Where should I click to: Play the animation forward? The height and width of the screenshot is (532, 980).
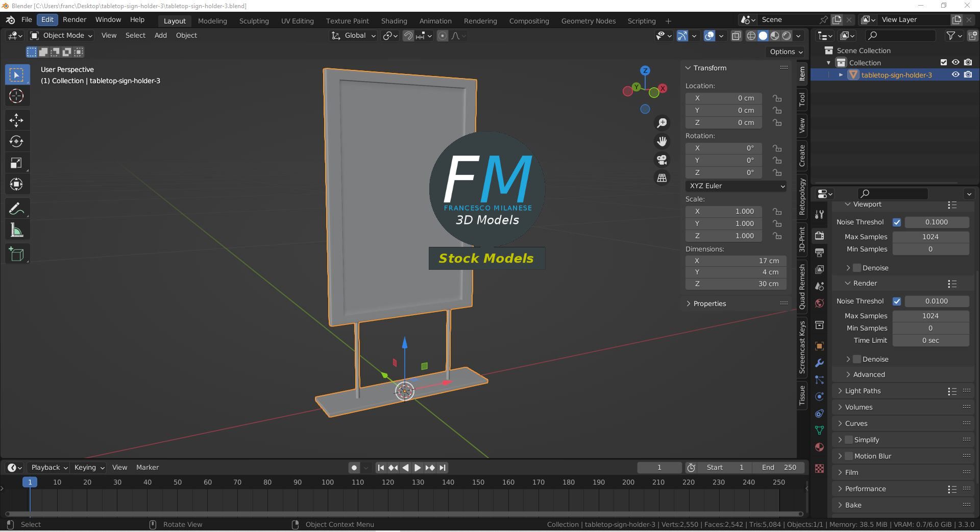(x=418, y=468)
